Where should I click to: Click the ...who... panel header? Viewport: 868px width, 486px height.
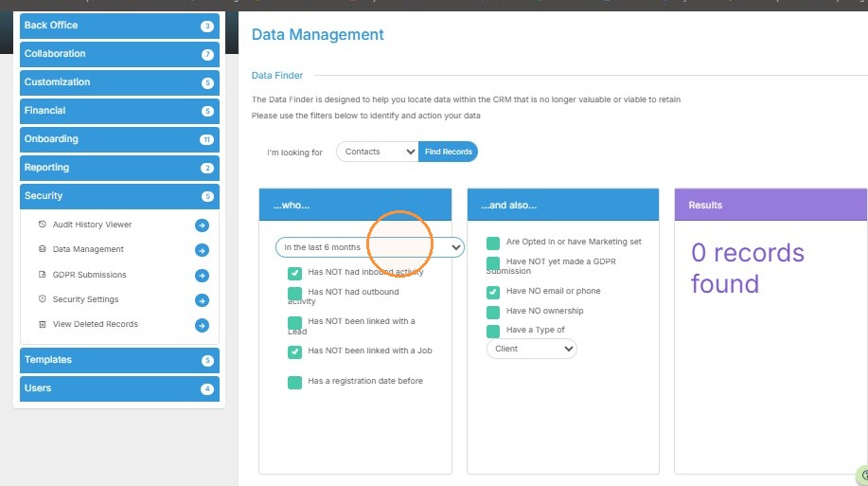tap(355, 205)
